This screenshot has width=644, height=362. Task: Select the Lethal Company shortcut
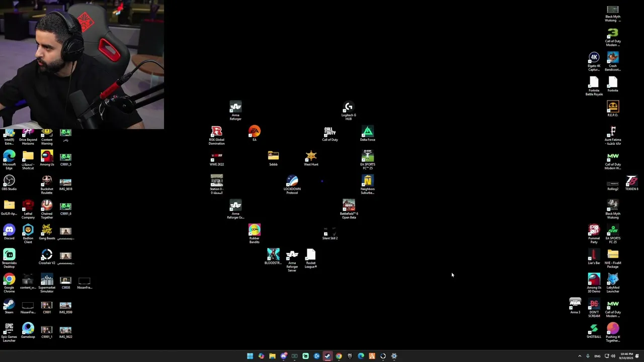point(28,209)
